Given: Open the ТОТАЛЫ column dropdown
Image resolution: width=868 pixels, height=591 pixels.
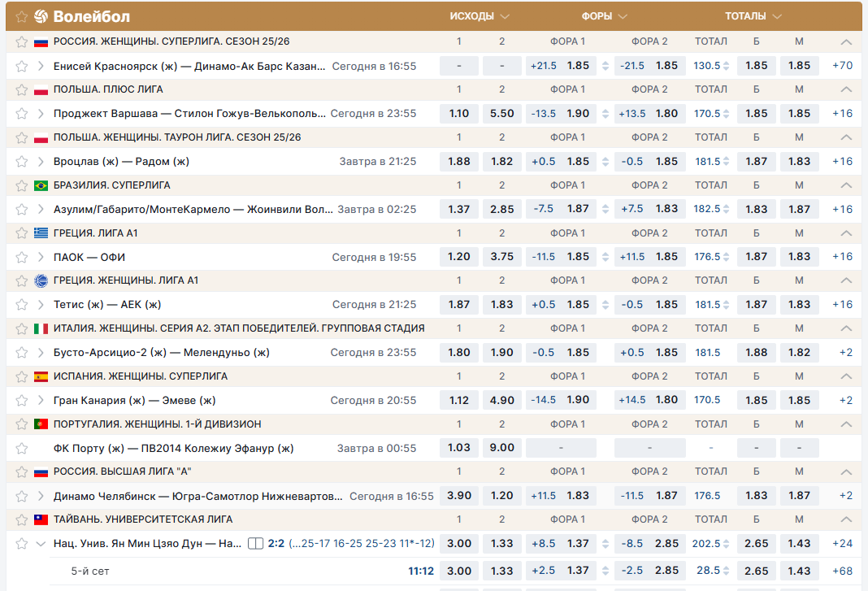Looking at the screenshot, I should [x=753, y=16].
